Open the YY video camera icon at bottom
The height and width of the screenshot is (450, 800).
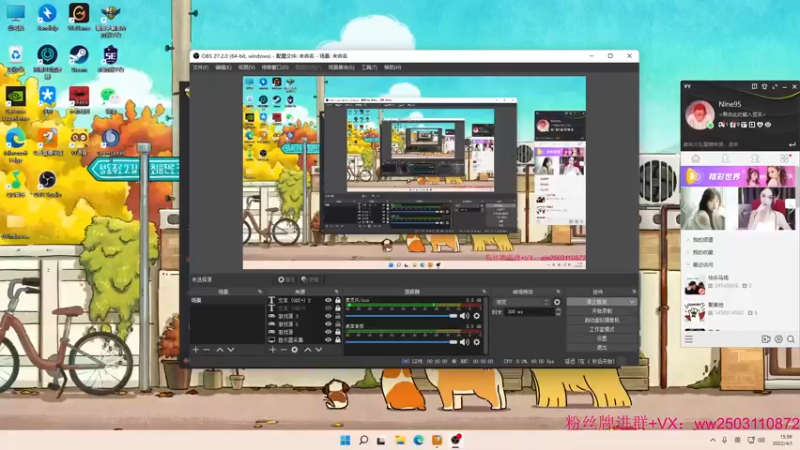766,339
